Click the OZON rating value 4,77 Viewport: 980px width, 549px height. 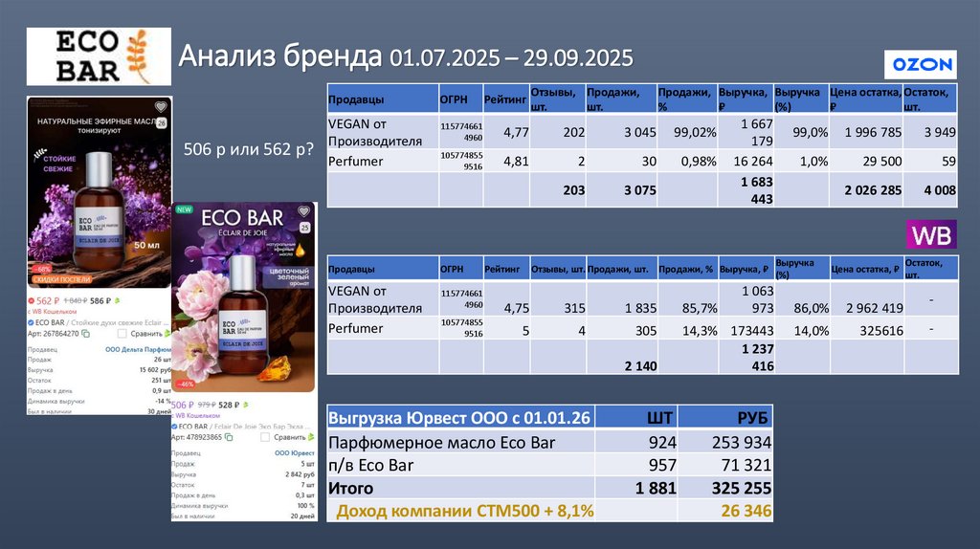click(x=516, y=132)
